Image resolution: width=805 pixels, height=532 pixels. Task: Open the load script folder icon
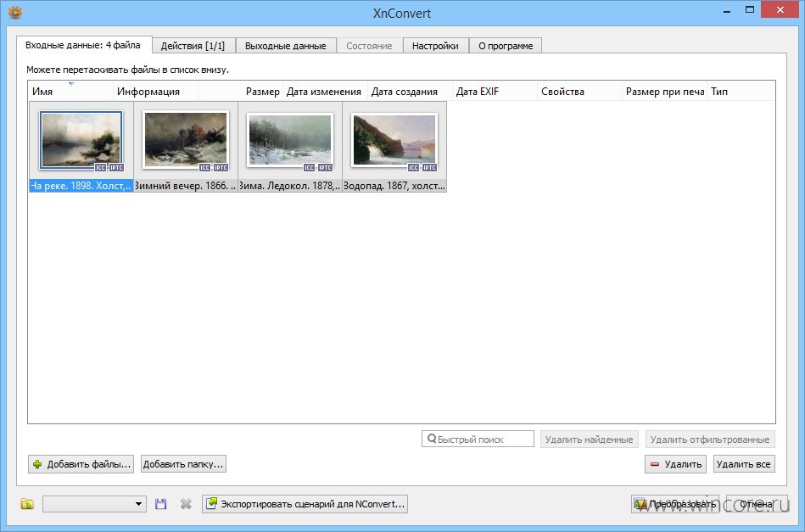point(27,504)
